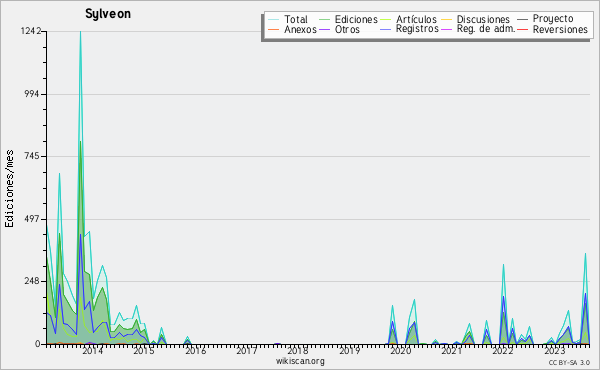
Task: Click the 2022 x-axis label
Action: (503, 350)
